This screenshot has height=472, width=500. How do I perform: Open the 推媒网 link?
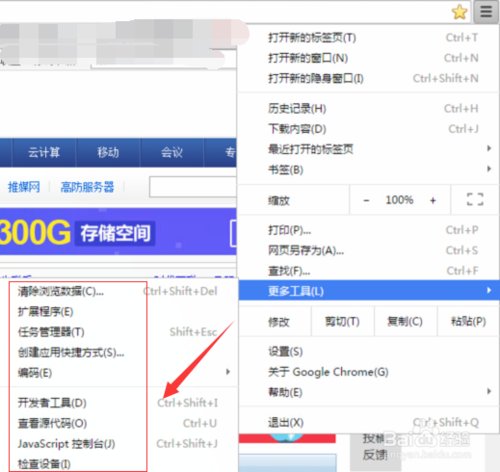click(24, 187)
